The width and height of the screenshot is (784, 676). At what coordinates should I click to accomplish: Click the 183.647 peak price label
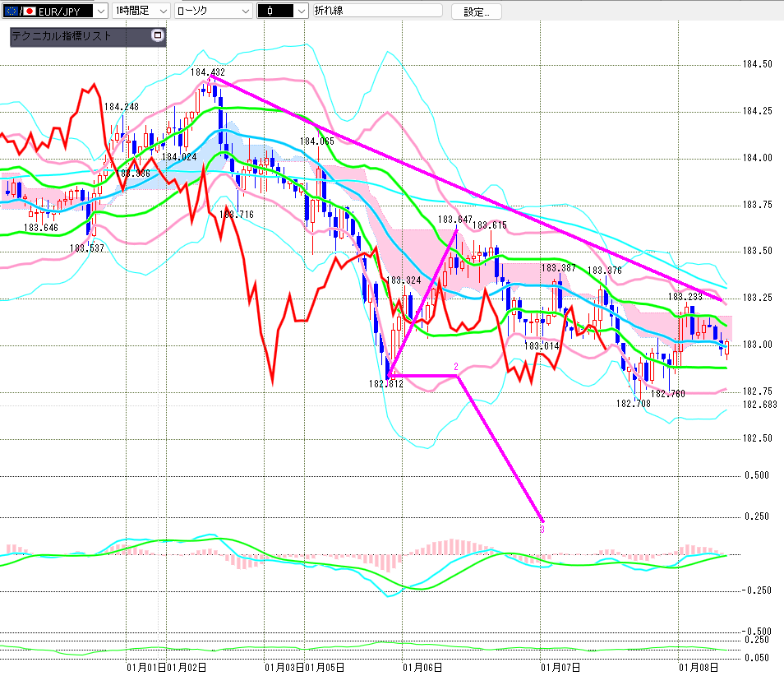[x=454, y=220]
